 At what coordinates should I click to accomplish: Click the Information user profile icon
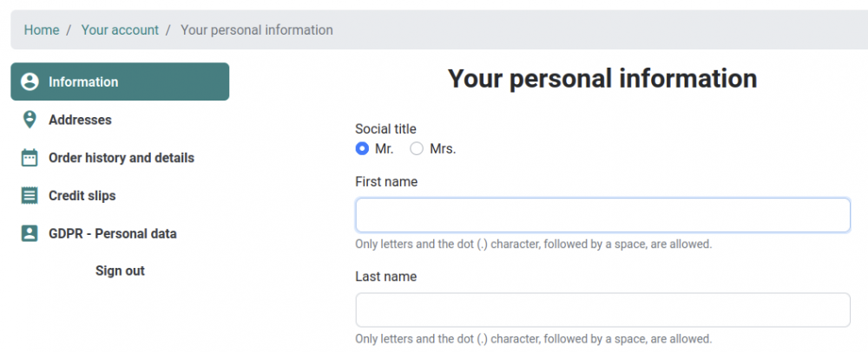click(30, 82)
